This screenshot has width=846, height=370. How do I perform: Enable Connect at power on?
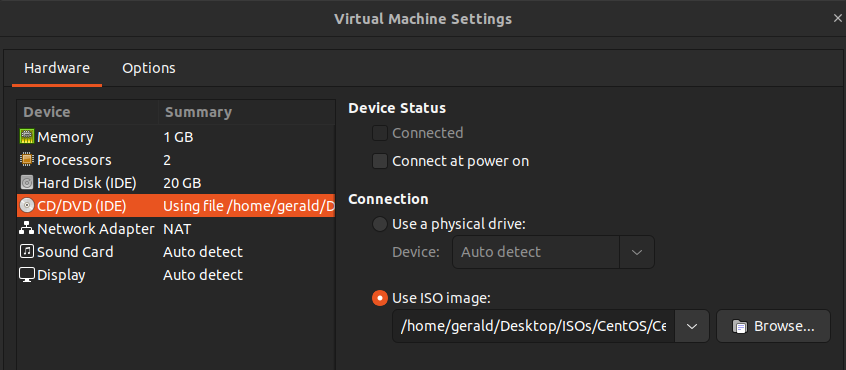pyautogui.click(x=380, y=161)
